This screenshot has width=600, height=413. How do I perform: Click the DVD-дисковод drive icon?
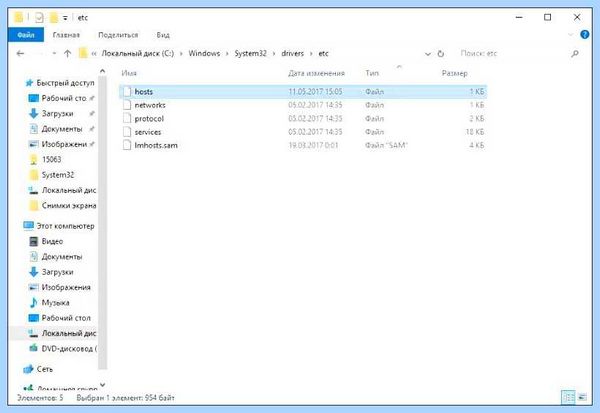coord(34,348)
